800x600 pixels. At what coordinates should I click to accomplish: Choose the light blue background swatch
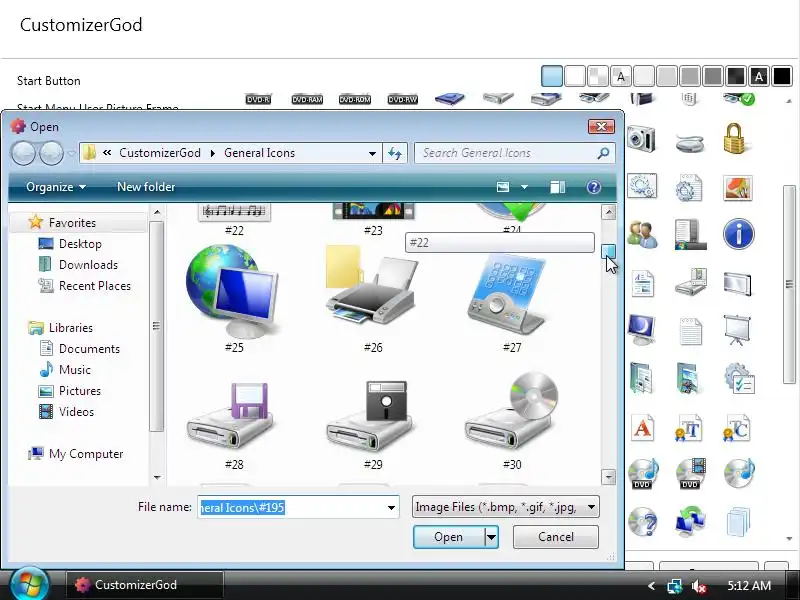pyautogui.click(x=552, y=77)
